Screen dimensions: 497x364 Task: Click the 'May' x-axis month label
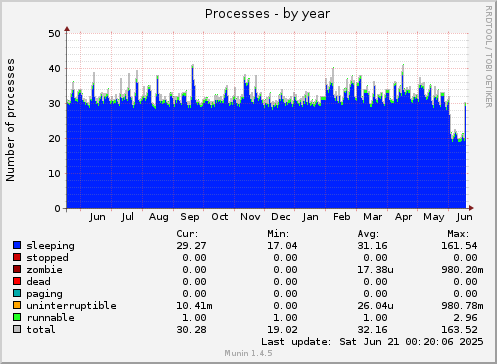pos(434,217)
